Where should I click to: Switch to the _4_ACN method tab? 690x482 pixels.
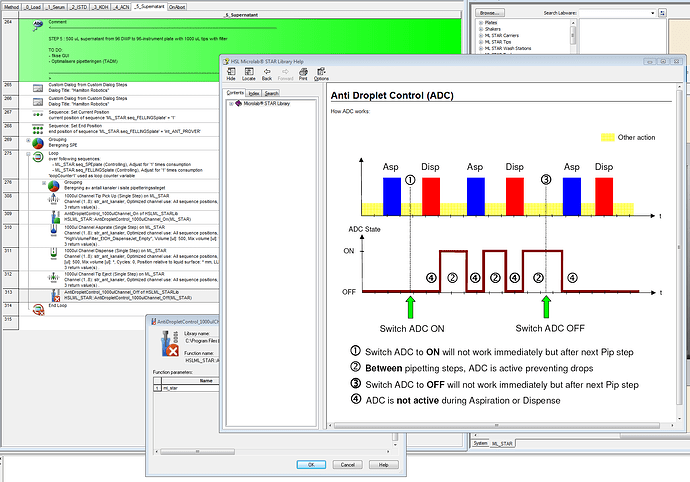(x=120, y=6)
